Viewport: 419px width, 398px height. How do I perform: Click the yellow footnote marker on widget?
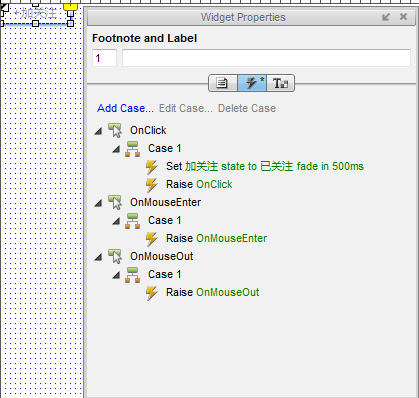pyautogui.click(x=70, y=6)
